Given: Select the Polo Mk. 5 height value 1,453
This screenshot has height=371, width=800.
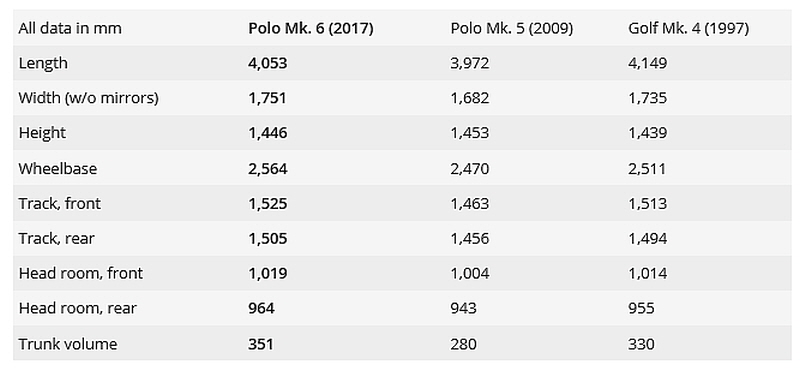Looking at the screenshot, I should 469,133.
